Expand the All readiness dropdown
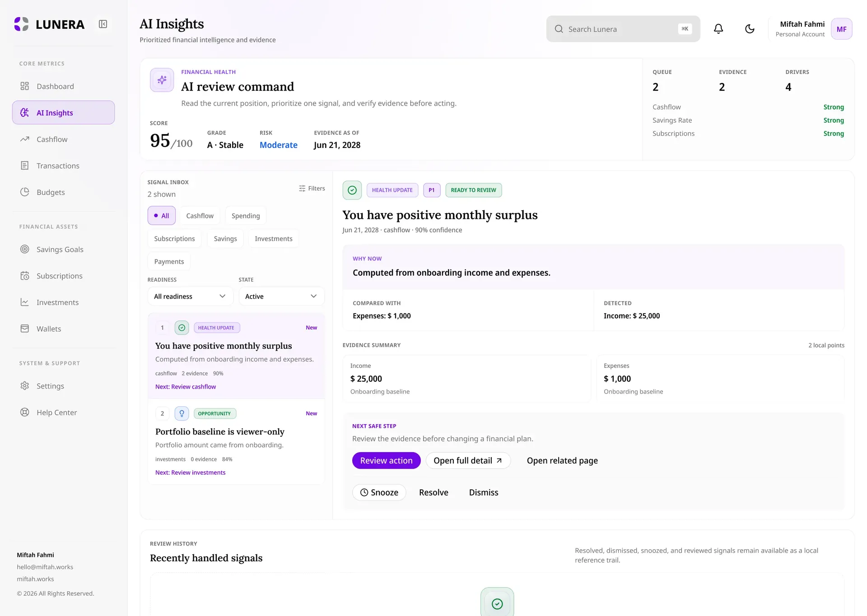867x616 pixels. 190,296
